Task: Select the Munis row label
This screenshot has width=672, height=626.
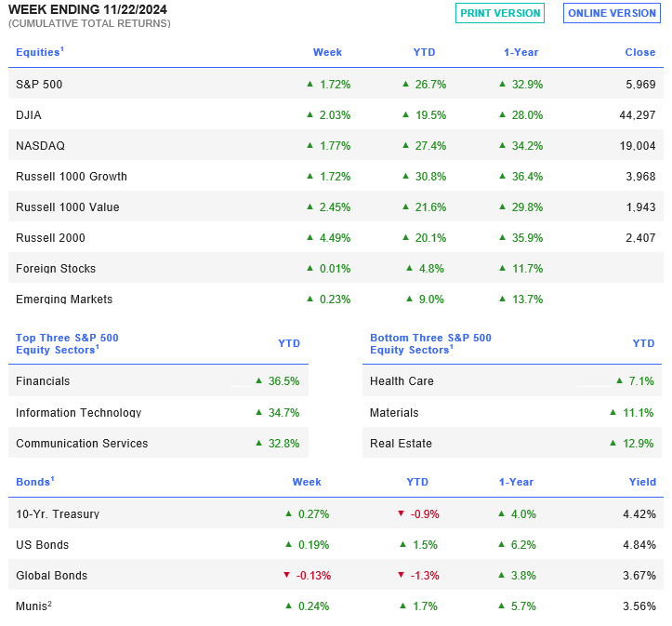Action: coord(33,606)
